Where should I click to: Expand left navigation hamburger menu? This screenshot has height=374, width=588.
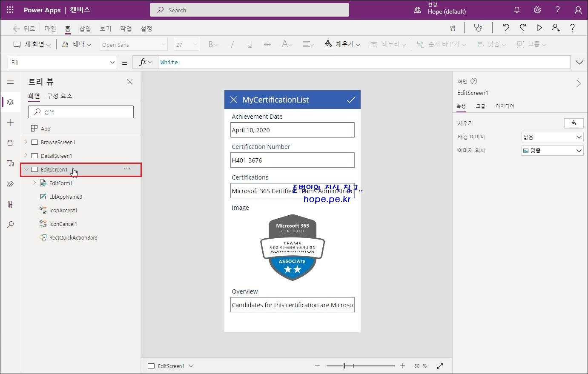(11, 82)
